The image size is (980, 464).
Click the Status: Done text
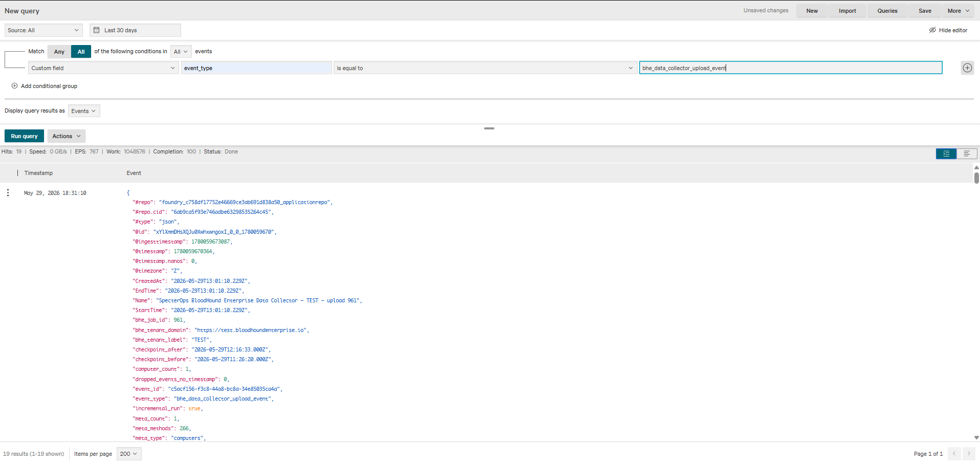pyautogui.click(x=221, y=151)
